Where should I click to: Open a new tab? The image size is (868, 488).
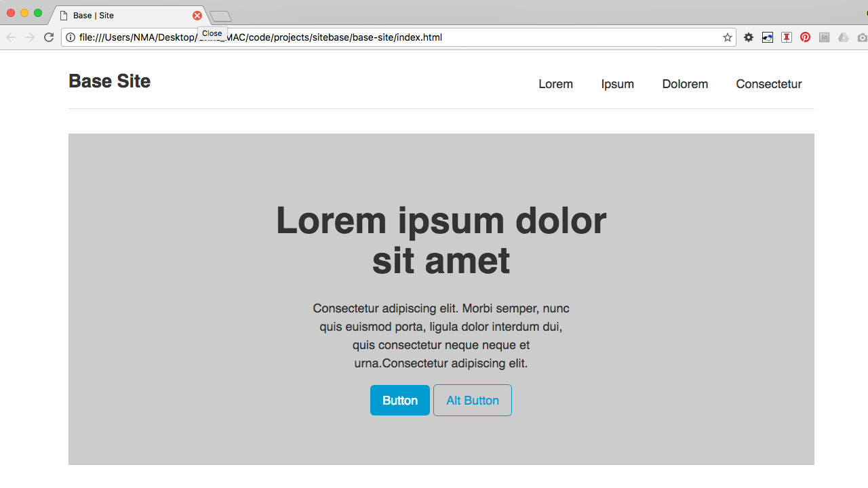221,16
